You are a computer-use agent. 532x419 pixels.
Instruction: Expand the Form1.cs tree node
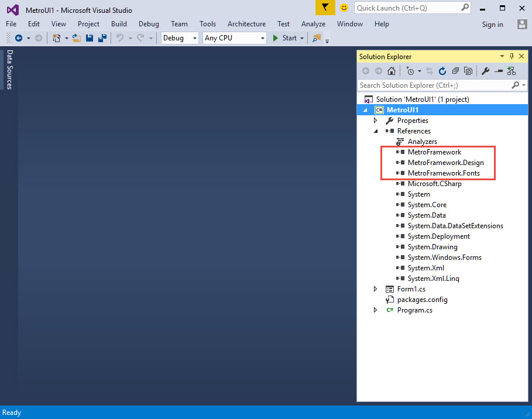tap(375, 289)
